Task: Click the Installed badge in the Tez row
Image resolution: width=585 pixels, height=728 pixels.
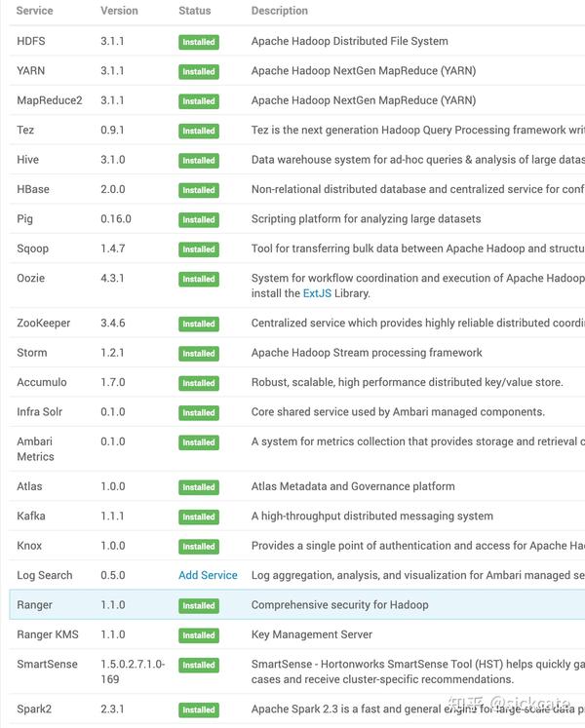Action: 198,132
